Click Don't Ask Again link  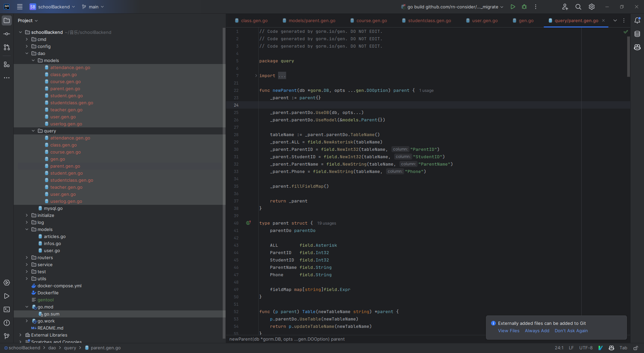pos(571,331)
